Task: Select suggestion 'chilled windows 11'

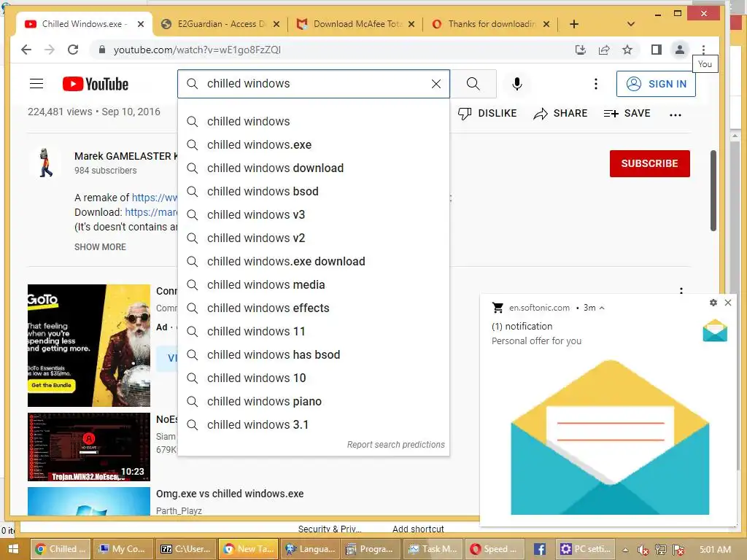Action: click(314, 332)
